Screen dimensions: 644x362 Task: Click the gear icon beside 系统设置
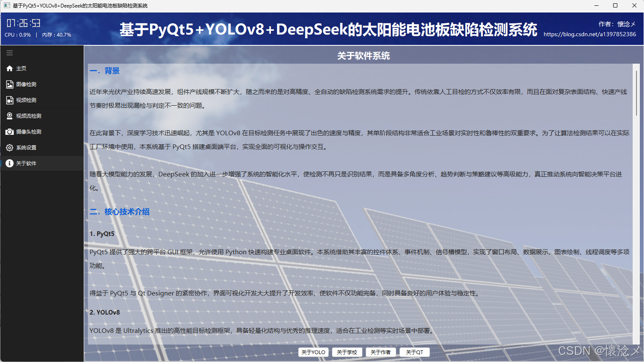point(10,148)
